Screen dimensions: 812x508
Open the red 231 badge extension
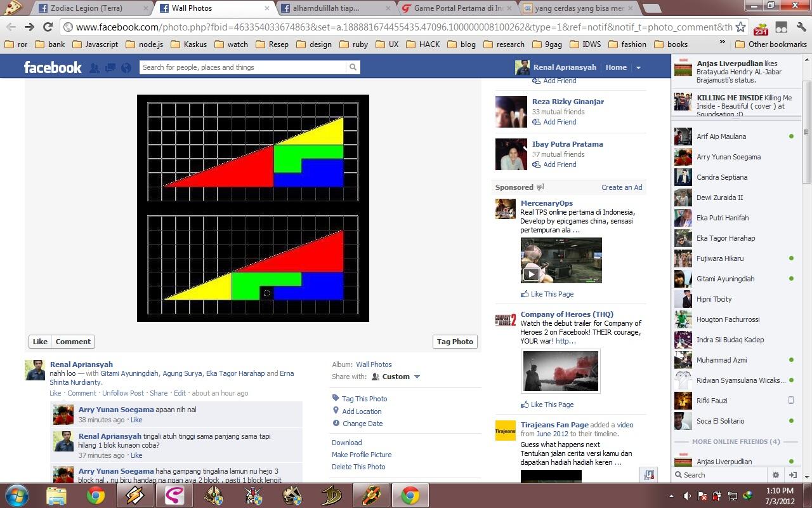761,27
